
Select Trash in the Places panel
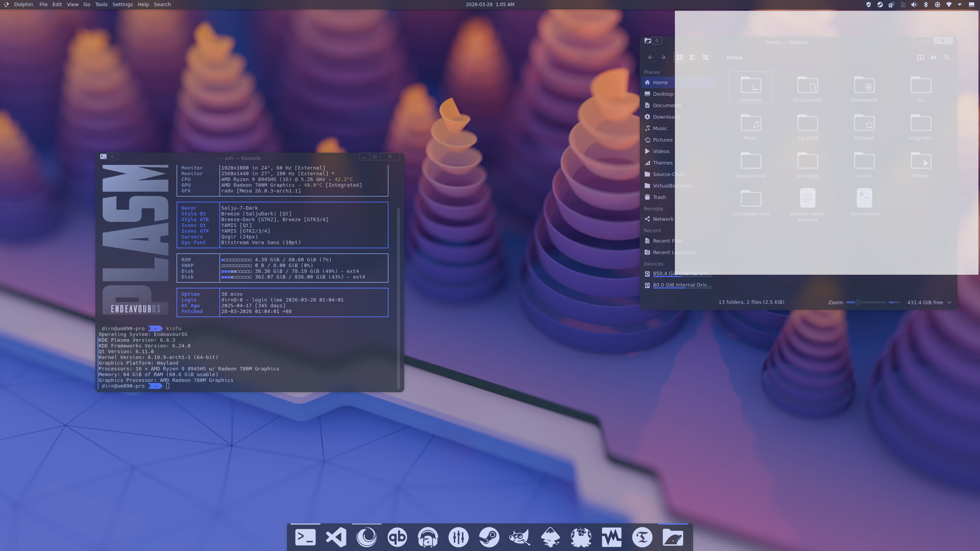pyautogui.click(x=659, y=197)
